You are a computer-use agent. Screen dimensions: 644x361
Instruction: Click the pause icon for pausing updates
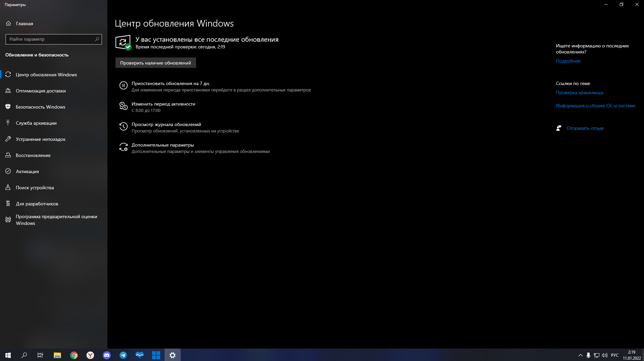coord(124,85)
